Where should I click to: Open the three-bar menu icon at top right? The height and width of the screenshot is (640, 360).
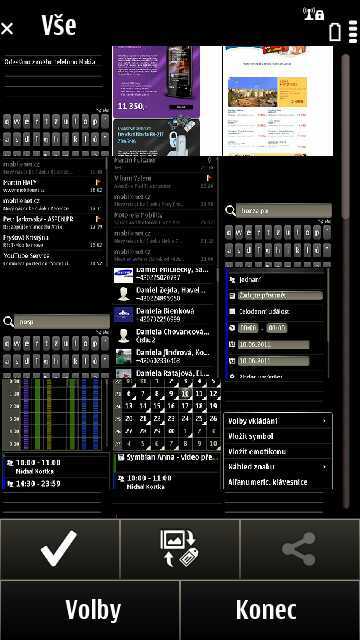click(353, 32)
